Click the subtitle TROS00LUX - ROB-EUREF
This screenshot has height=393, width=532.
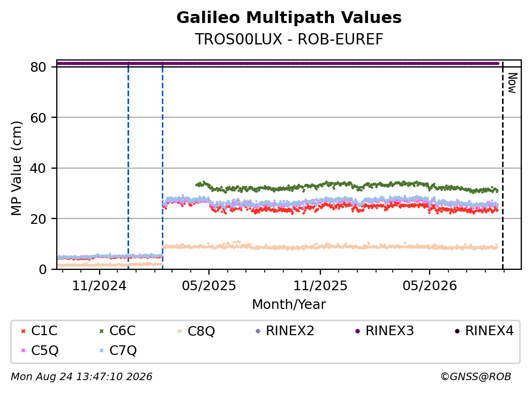[x=289, y=39]
